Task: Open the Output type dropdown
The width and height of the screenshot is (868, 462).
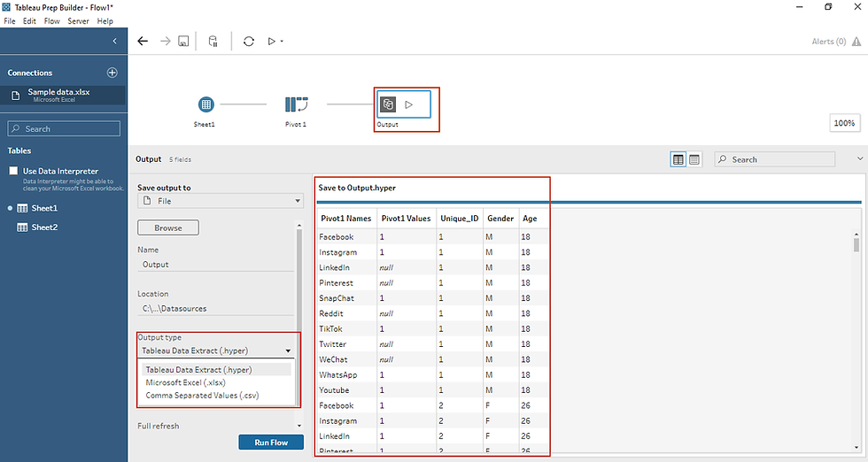Action: tap(216, 350)
